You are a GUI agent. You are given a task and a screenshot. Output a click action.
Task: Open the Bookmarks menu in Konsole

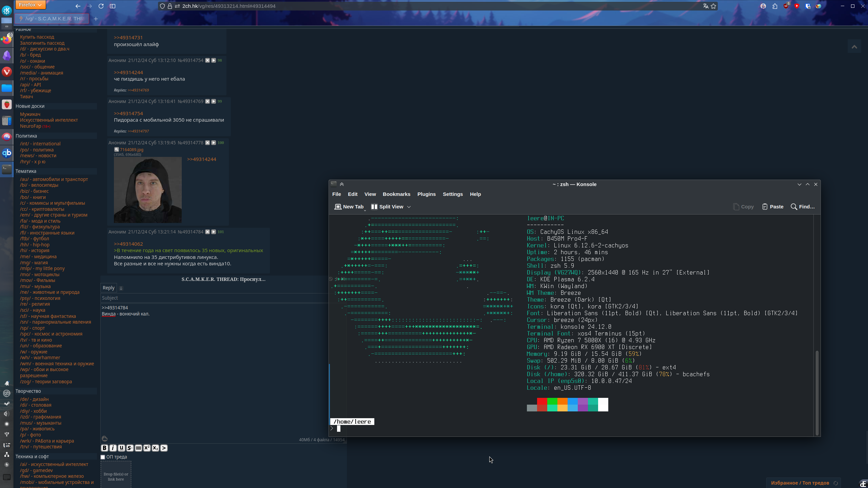pos(396,194)
